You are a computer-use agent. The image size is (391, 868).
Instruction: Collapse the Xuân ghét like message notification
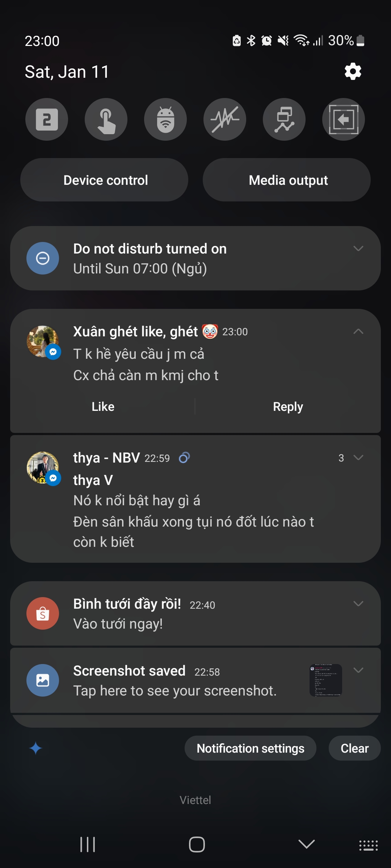(x=358, y=331)
